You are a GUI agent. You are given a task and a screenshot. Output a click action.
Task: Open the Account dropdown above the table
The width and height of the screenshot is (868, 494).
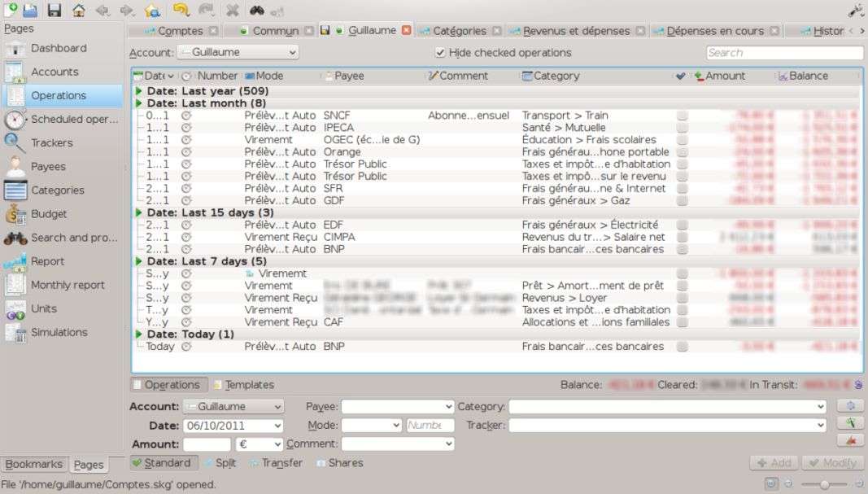(x=238, y=52)
